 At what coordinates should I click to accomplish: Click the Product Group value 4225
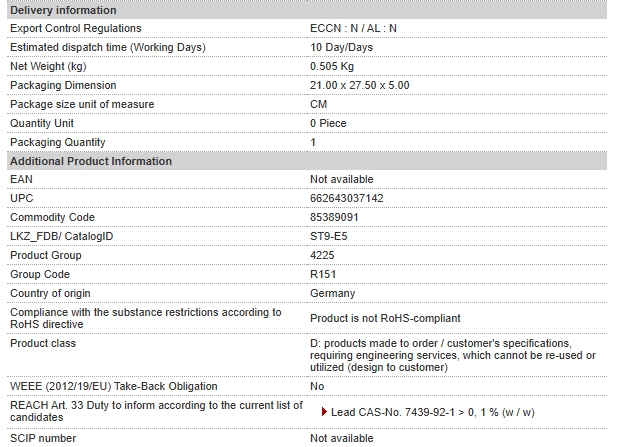pyautogui.click(x=322, y=255)
